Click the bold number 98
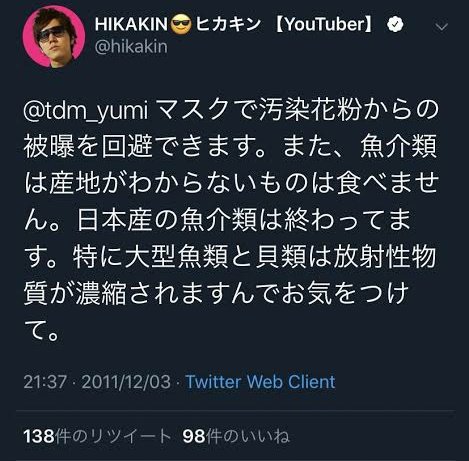The width and height of the screenshot is (469, 461). pos(194,436)
